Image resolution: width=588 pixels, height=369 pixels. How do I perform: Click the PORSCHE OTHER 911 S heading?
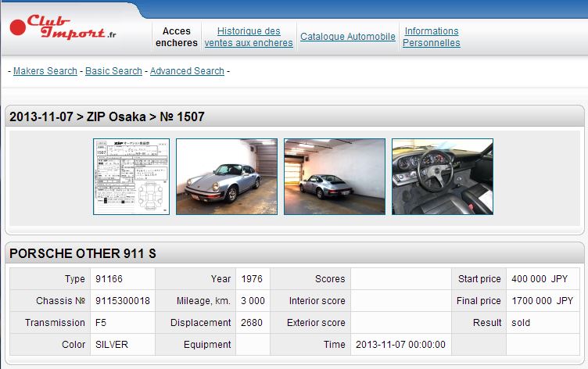[x=83, y=254]
